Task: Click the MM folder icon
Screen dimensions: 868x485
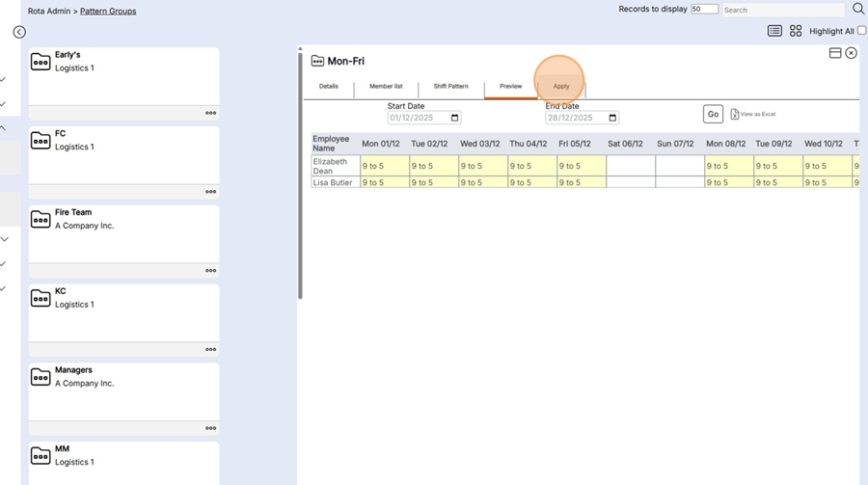Action: point(41,456)
